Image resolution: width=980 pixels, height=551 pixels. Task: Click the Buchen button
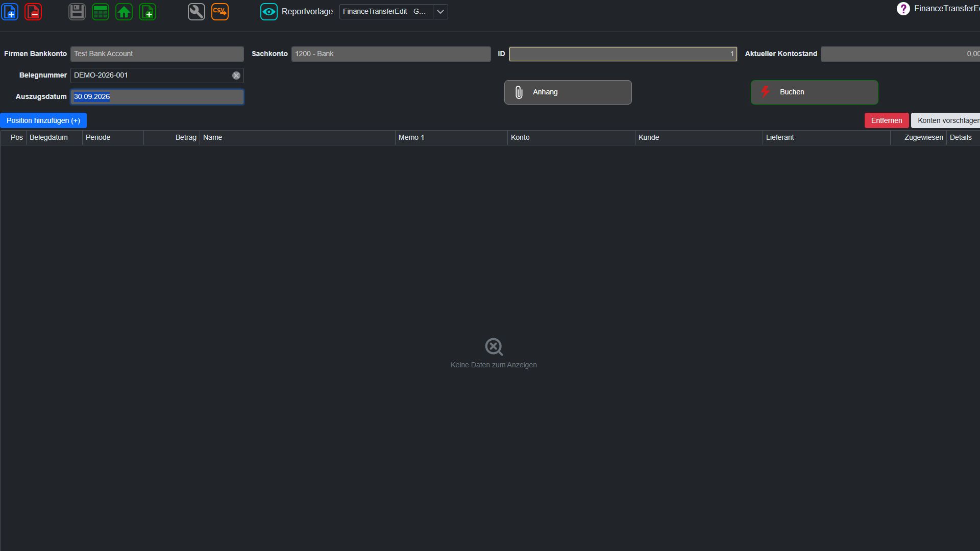pyautogui.click(x=815, y=92)
